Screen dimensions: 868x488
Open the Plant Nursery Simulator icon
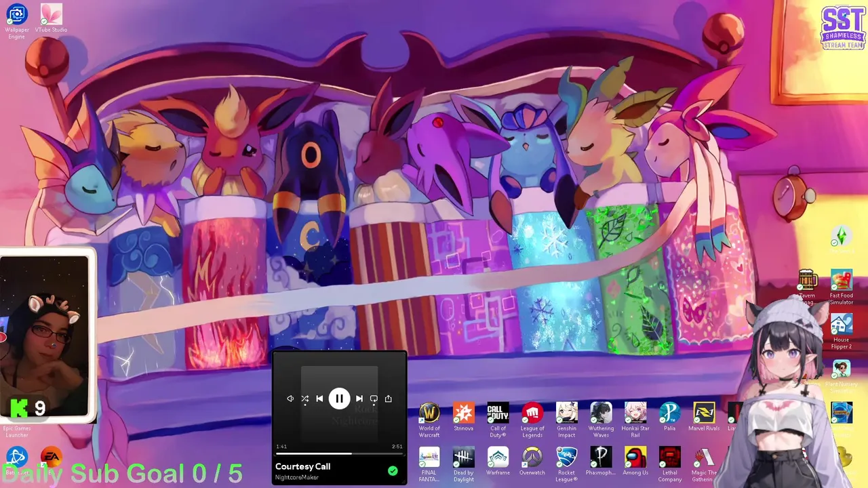pyautogui.click(x=842, y=377)
